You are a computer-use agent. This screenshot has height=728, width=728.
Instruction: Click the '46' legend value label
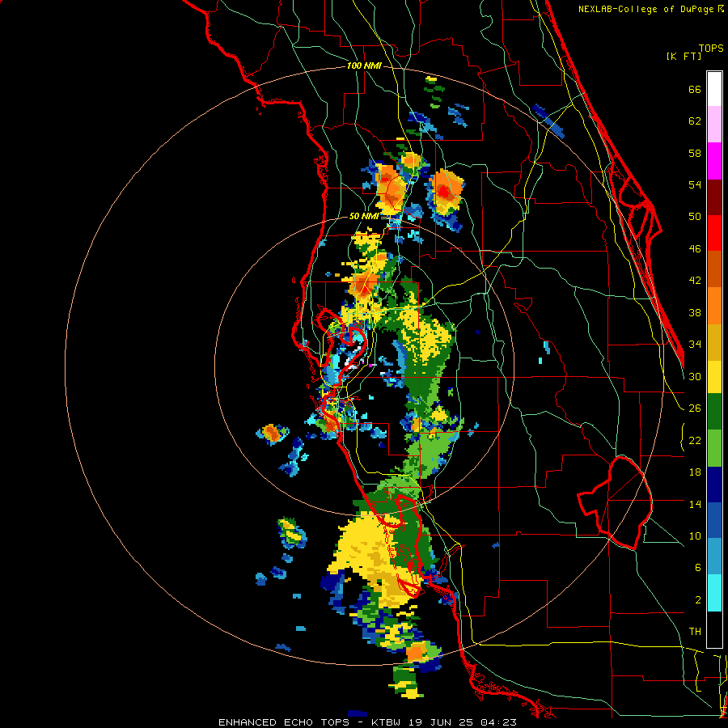[695, 249]
